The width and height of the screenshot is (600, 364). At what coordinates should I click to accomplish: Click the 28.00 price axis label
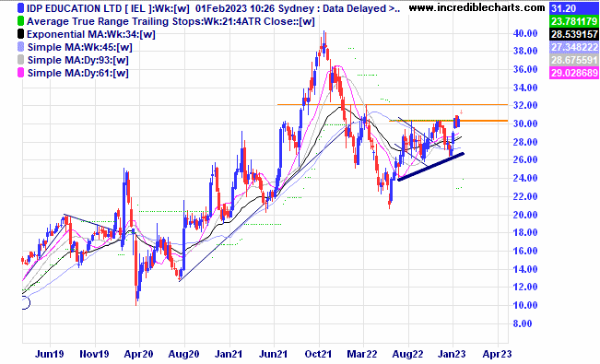pos(525,142)
